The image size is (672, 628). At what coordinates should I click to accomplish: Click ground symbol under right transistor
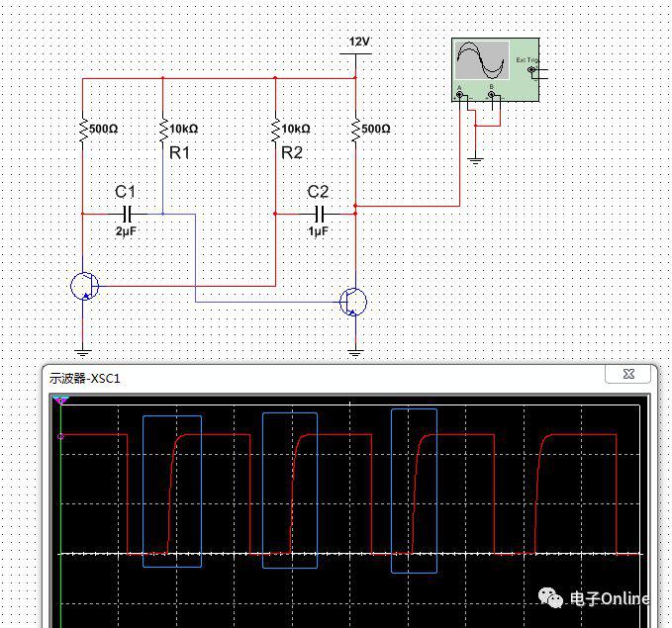pyautogui.click(x=355, y=351)
